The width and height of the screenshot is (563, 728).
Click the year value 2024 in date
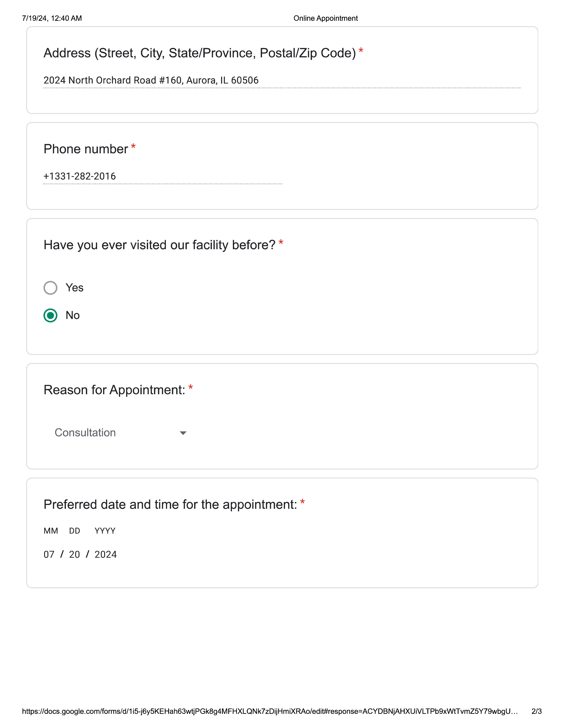tap(105, 554)
